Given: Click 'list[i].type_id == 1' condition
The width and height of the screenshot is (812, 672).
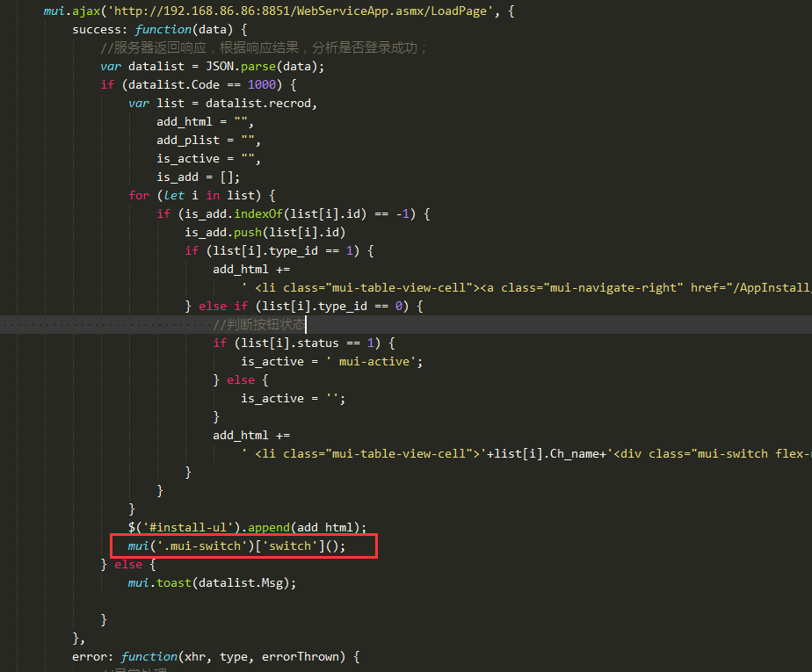Looking at the screenshot, I should (283, 251).
